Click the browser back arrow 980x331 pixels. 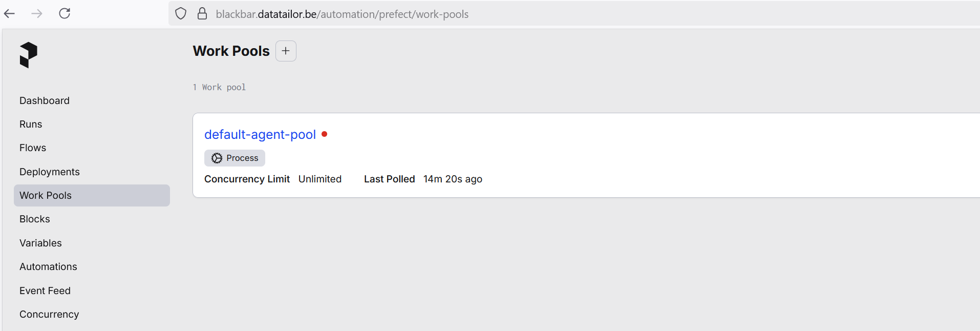[10, 14]
